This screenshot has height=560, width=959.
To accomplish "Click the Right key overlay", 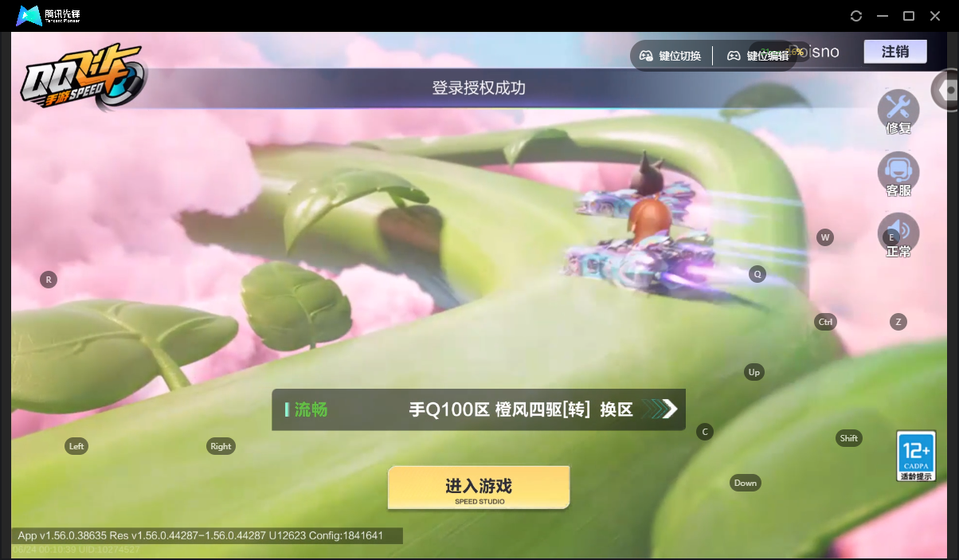I will click(x=221, y=446).
